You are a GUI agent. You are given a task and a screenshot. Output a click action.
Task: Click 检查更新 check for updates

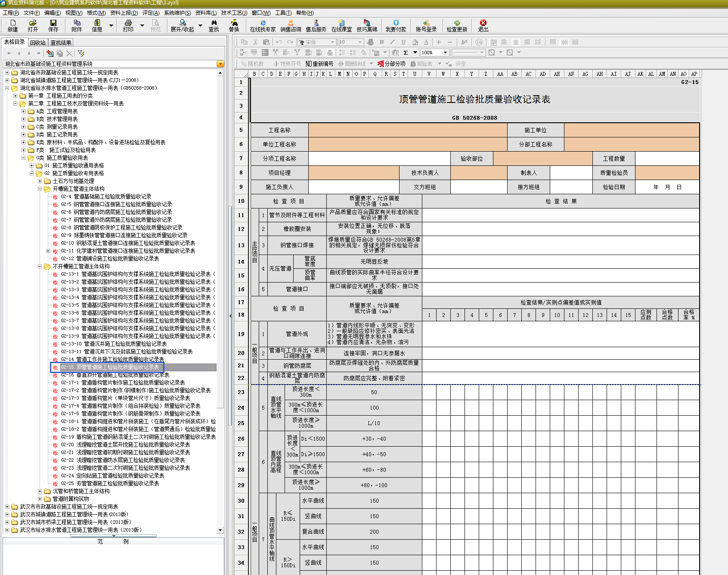(x=457, y=25)
